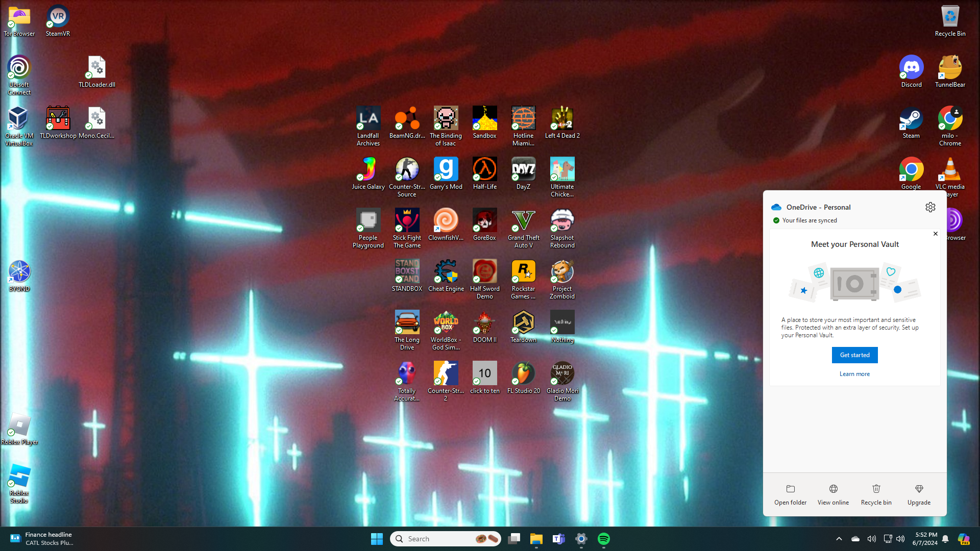Dismiss the Personal Vault card
The image size is (980, 551).
click(935, 234)
